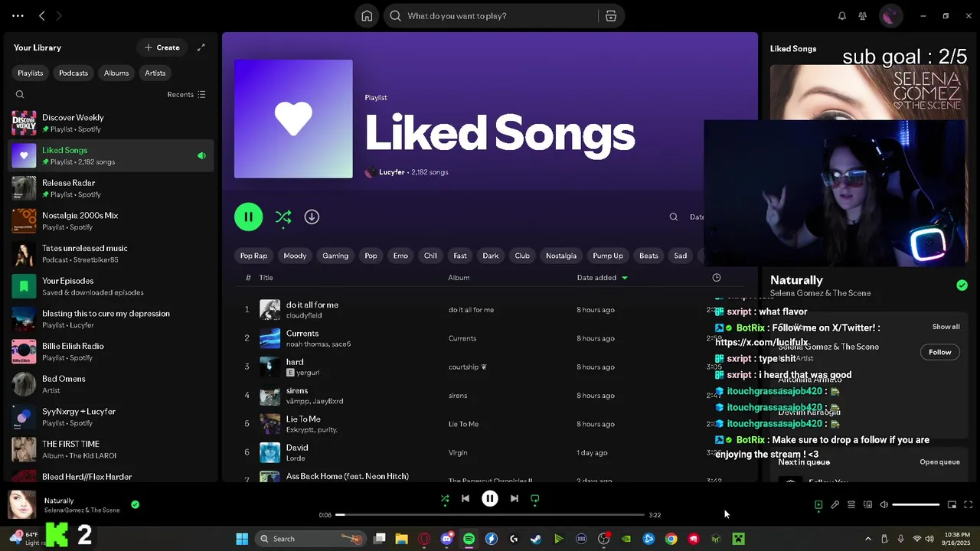The image size is (980, 551).
Task: Search in Liked Songs playlist
Action: click(674, 217)
